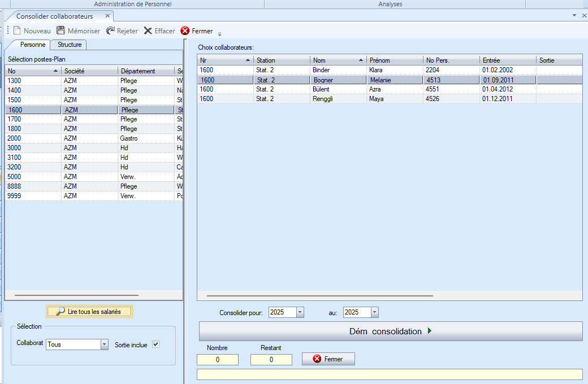Click the green Dém consolidation arrow
Viewport: 588px width, 384px height.
(x=430, y=331)
